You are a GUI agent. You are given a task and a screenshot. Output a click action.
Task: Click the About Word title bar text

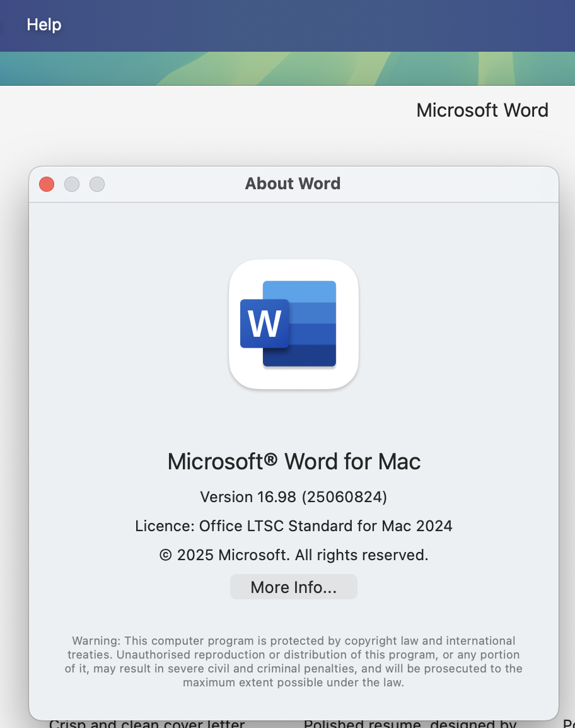click(293, 184)
